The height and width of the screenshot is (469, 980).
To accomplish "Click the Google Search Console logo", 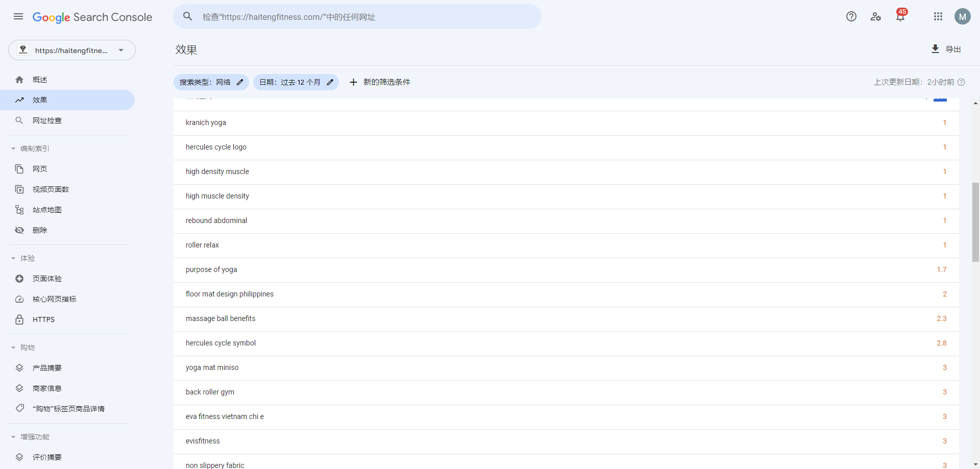I will (92, 17).
